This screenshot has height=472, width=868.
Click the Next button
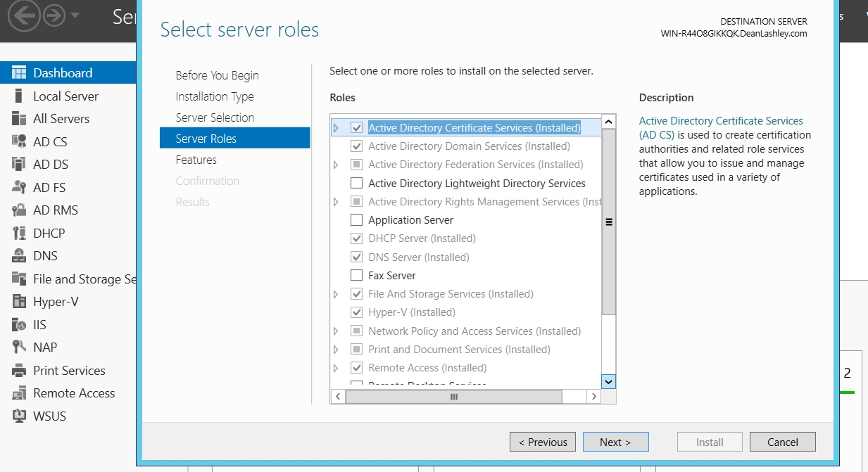click(615, 442)
